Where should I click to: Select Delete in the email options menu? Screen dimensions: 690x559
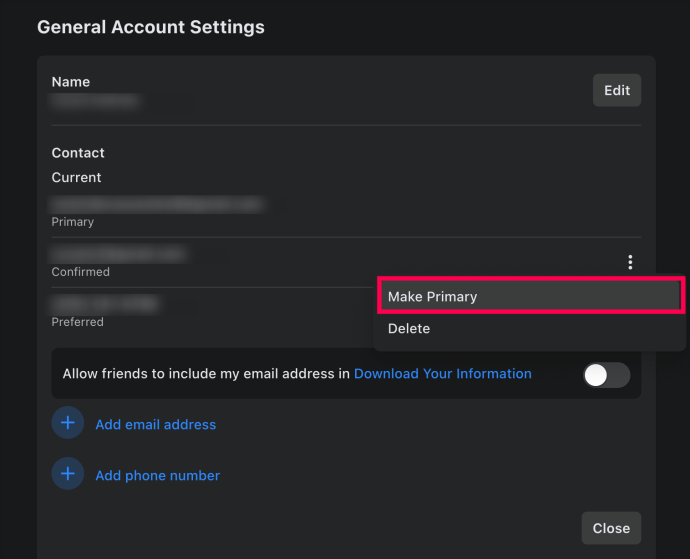pos(409,328)
